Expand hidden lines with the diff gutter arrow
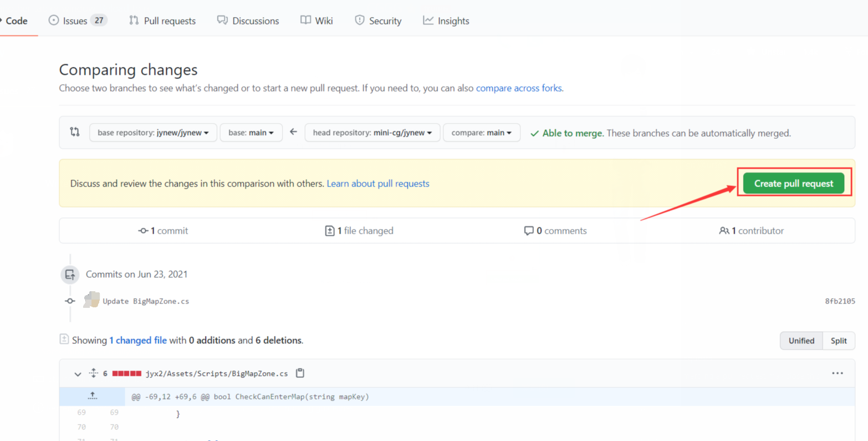Screen dimensions: 868x441 92,396
